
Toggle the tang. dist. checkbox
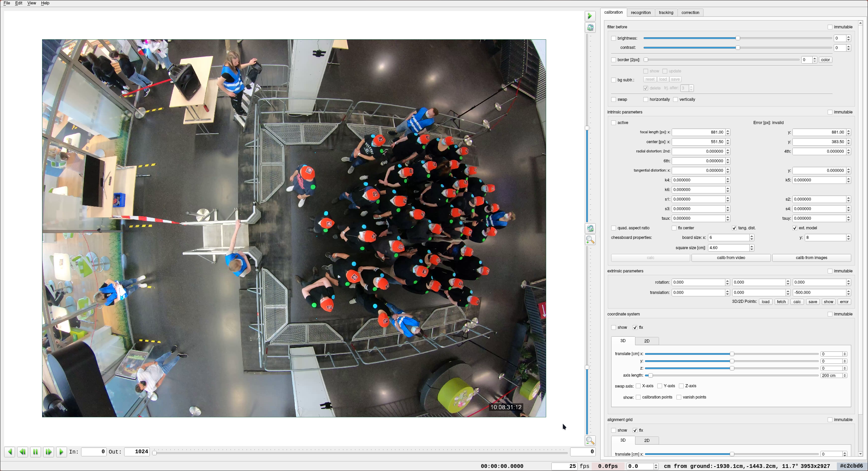[734, 228]
